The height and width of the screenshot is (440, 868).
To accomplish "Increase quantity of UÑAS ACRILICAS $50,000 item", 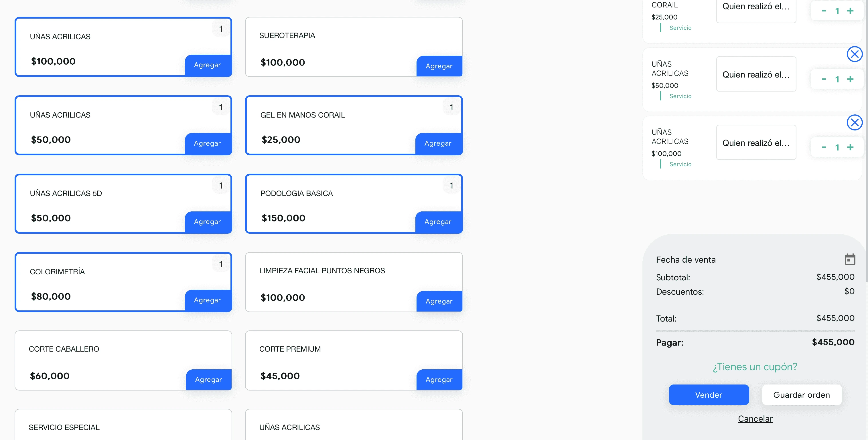I will point(851,80).
